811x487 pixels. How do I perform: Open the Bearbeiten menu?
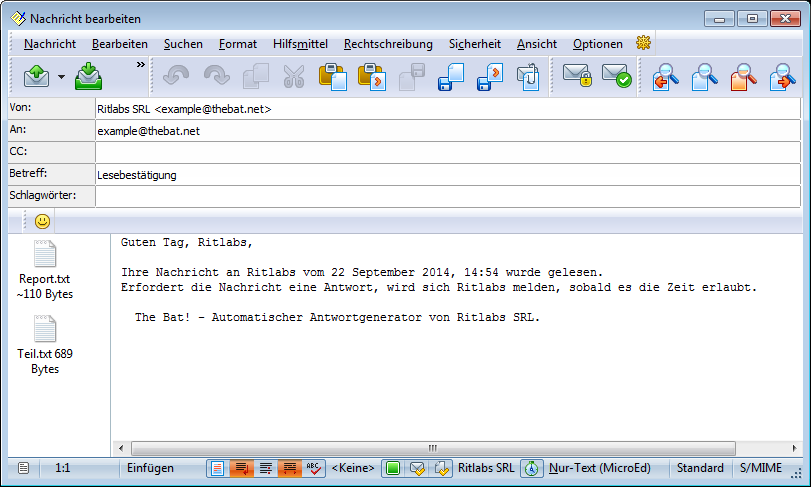click(x=119, y=44)
